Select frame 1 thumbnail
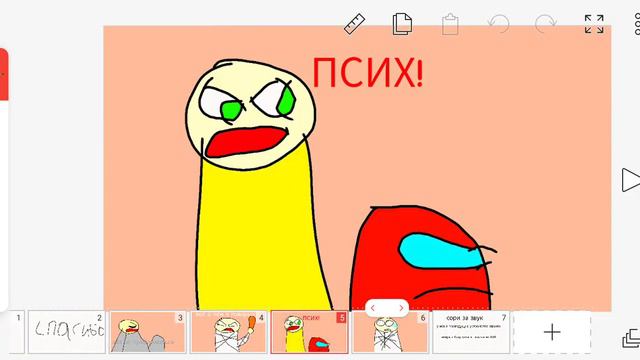 coord(16,332)
